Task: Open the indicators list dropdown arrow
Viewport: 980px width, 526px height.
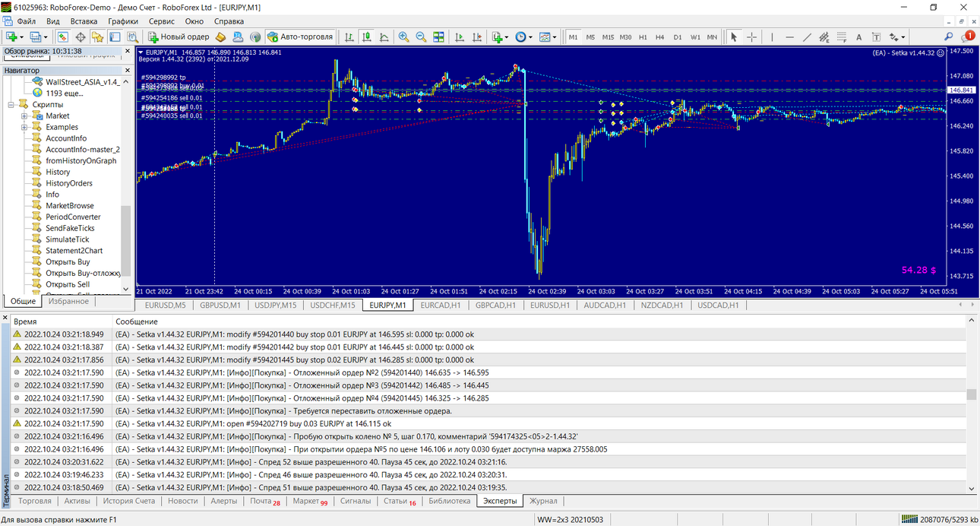Action: pos(506,36)
